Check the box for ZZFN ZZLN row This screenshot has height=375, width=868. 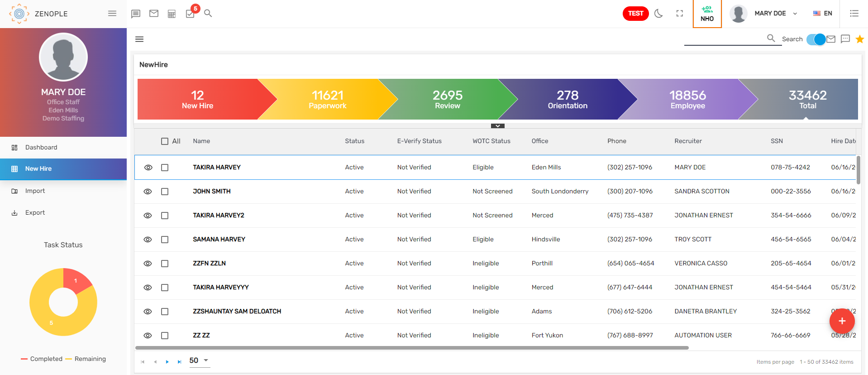(x=165, y=264)
